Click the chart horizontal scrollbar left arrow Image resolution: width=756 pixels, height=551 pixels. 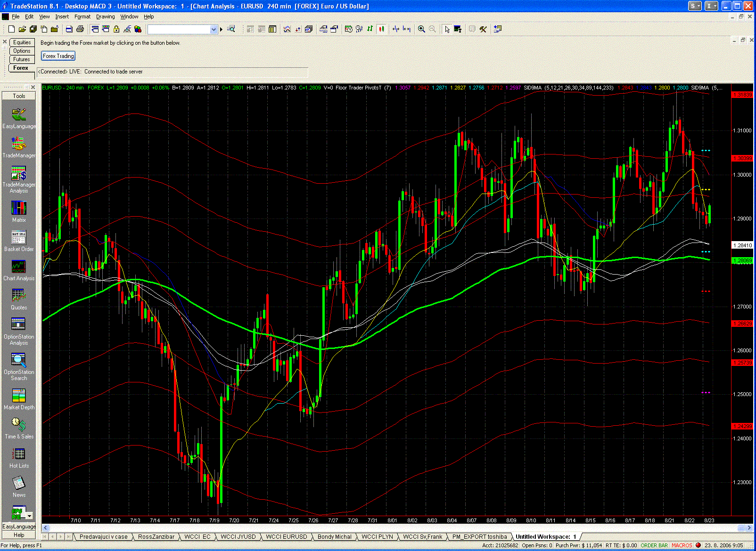46,527
